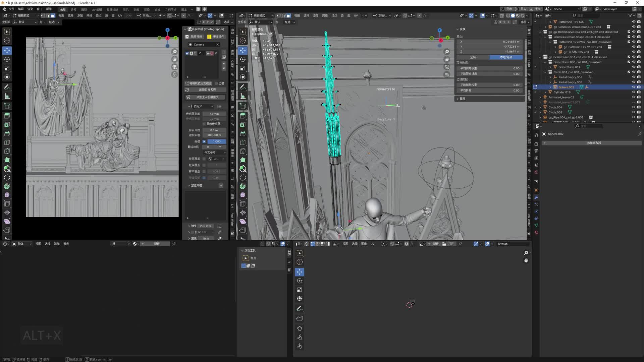Expand the Sphere.002 item in the outliner
The height and width of the screenshot is (362, 644).
(x=550, y=87)
